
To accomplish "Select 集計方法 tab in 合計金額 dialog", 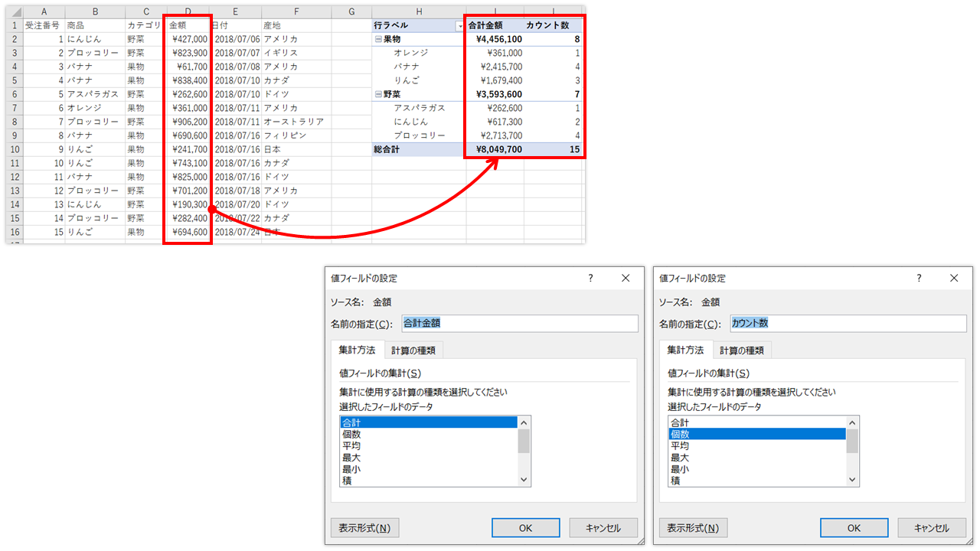I will [357, 350].
